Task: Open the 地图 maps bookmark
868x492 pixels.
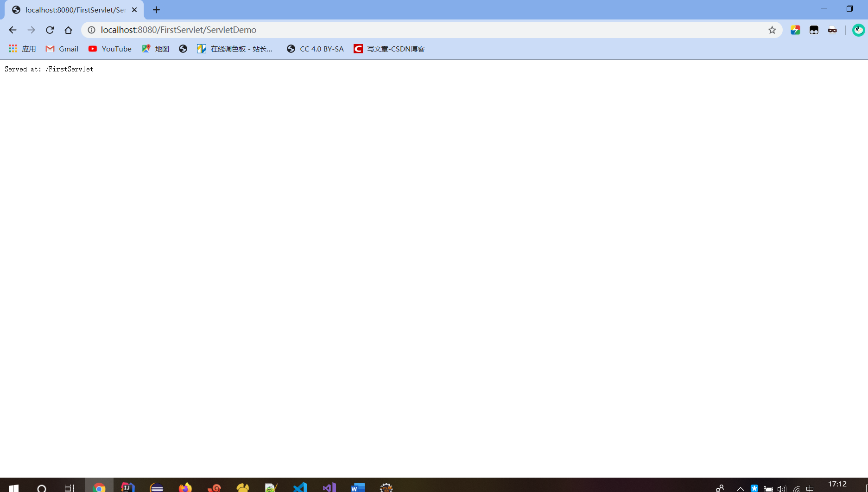Action: tap(155, 49)
